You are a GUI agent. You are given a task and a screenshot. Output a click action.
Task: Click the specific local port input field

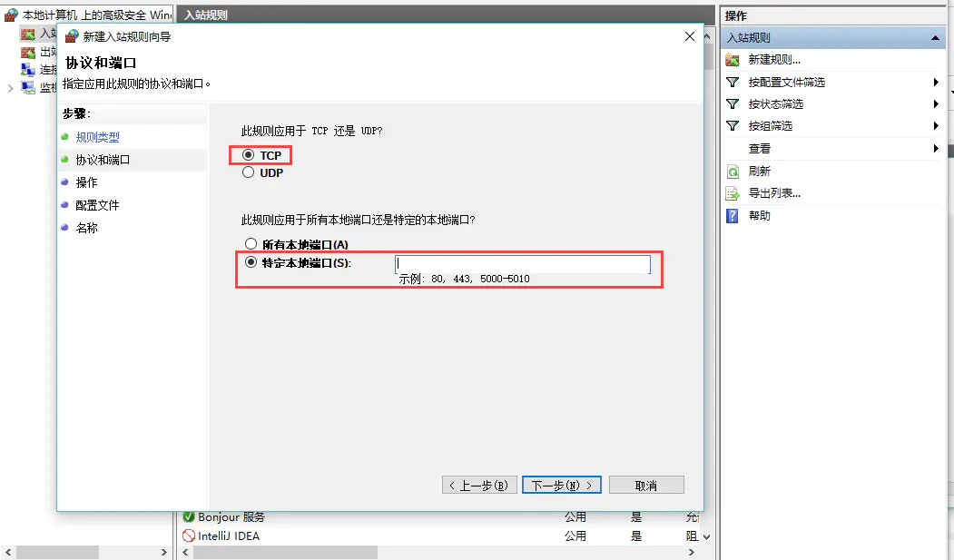click(522, 264)
